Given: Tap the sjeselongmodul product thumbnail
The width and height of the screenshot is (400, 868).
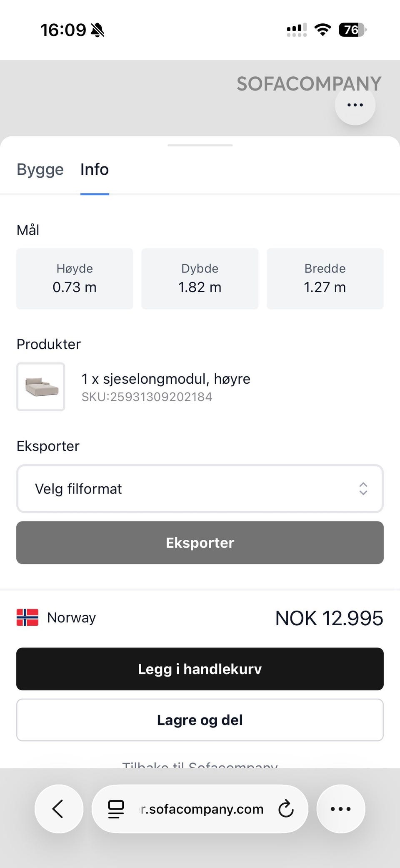Looking at the screenshot, I should coord(41,387).
